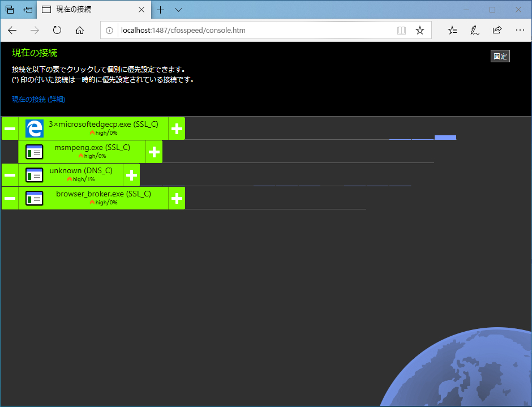Open the Edge settings and more menu
532x407 pixels.
(520, 30)
